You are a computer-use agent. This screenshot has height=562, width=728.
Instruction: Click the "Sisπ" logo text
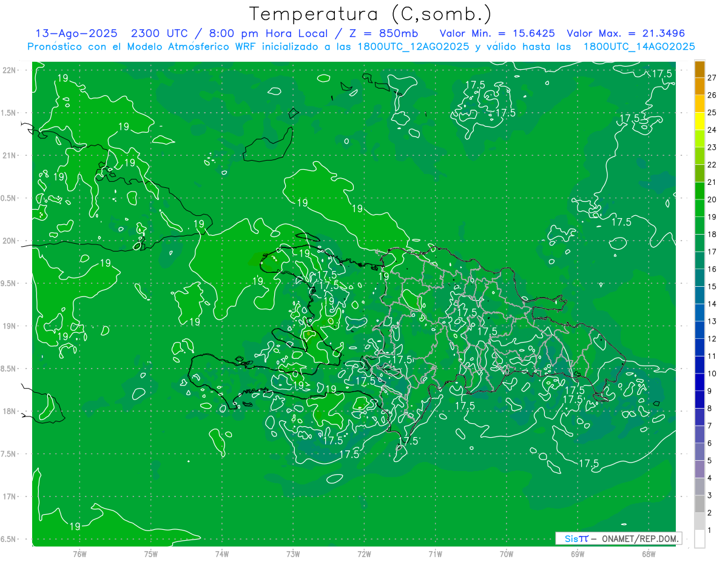[576, 538]
